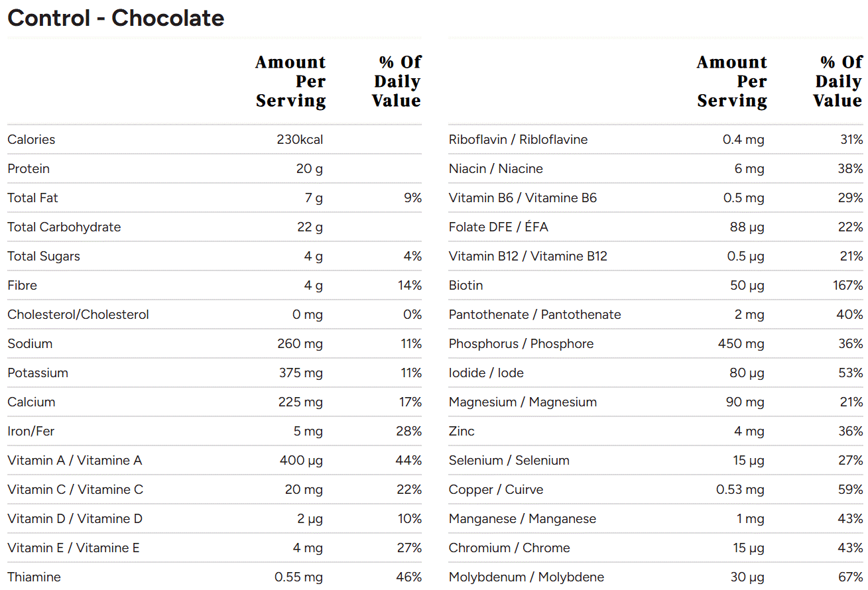Click the Vitamin A / Vitamine A label

click(x=75, y=460)
